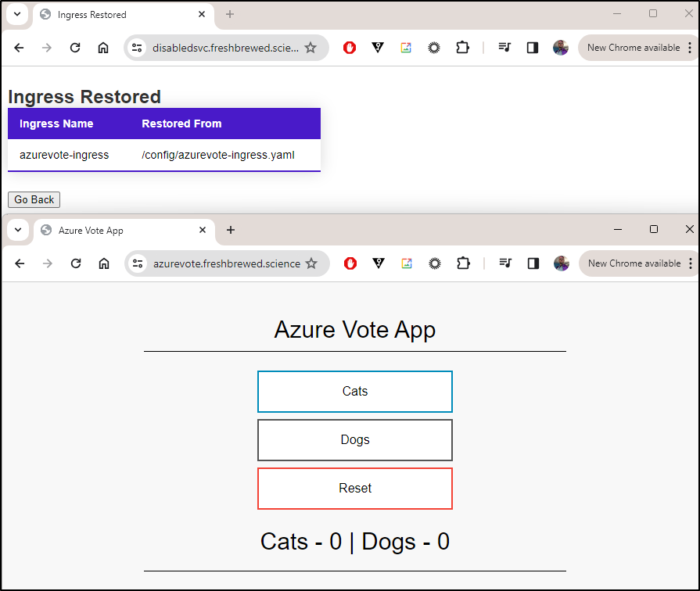Open new tab in Ingress Restored window
The width and height of the screenshot is (700, 591).
click(x=230, y=14)
